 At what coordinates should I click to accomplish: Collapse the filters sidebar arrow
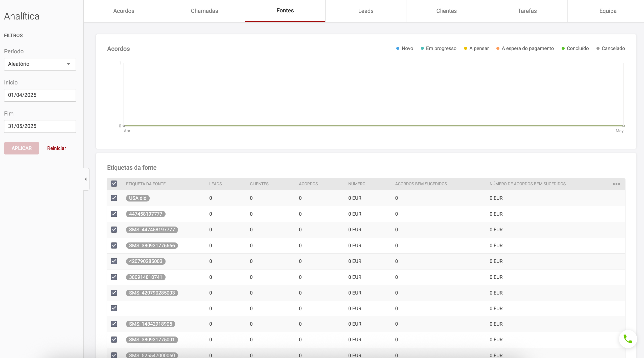[86, 179]
